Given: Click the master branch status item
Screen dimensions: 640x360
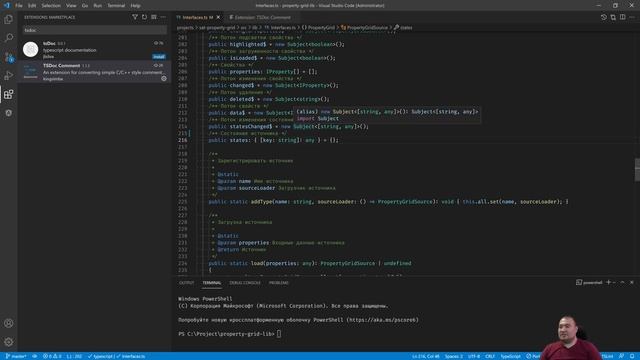Looking at the screenshot, I should (x=16, y=356).
